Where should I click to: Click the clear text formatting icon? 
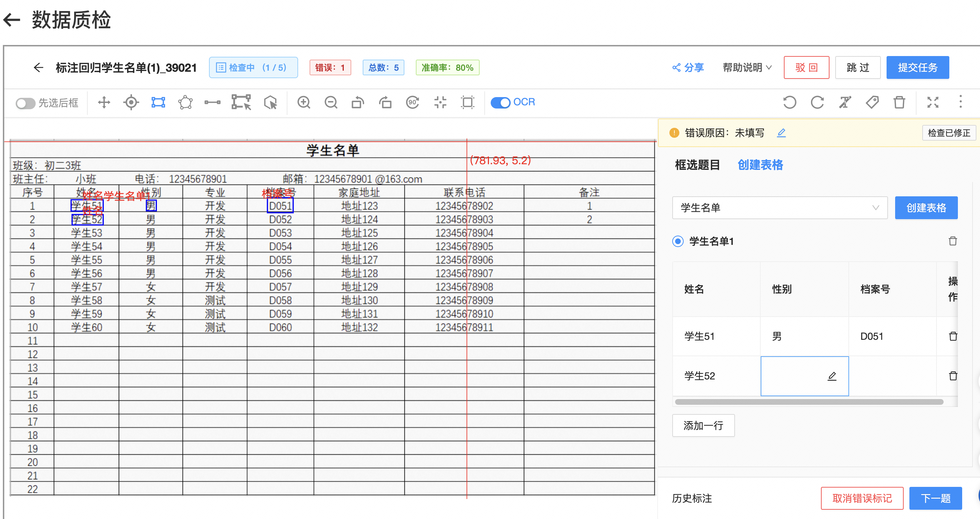coord(844,102)
